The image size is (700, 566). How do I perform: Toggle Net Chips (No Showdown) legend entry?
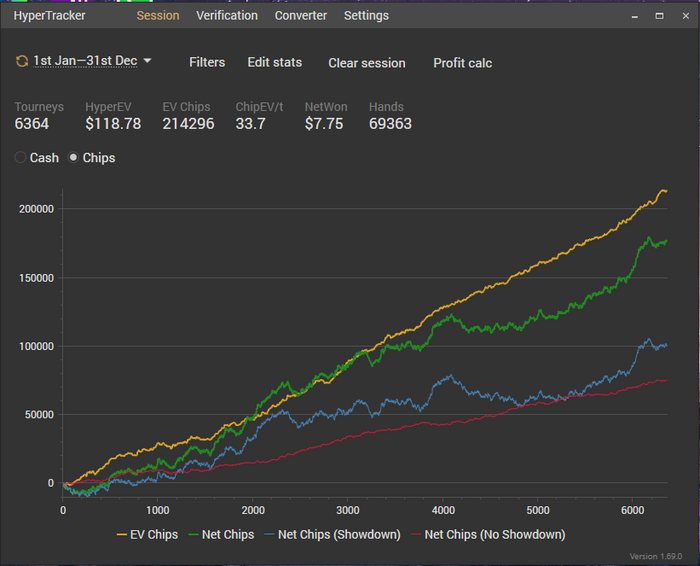pos(488,534)
